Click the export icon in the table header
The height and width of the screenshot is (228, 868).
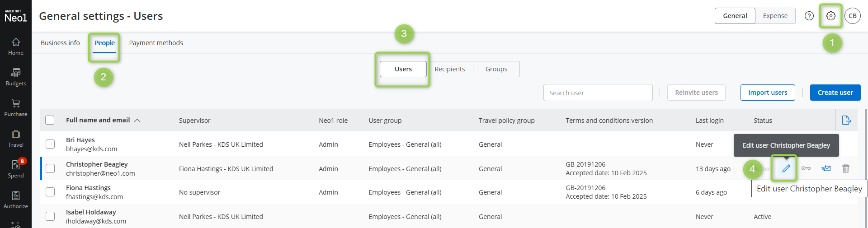click(846, 120)
